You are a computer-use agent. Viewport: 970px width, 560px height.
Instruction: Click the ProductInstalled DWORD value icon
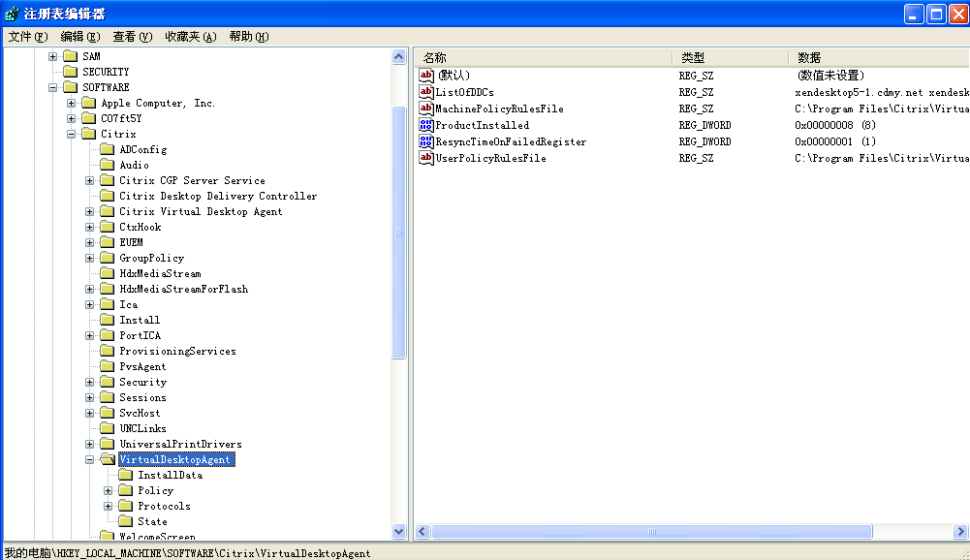[425, 125]
